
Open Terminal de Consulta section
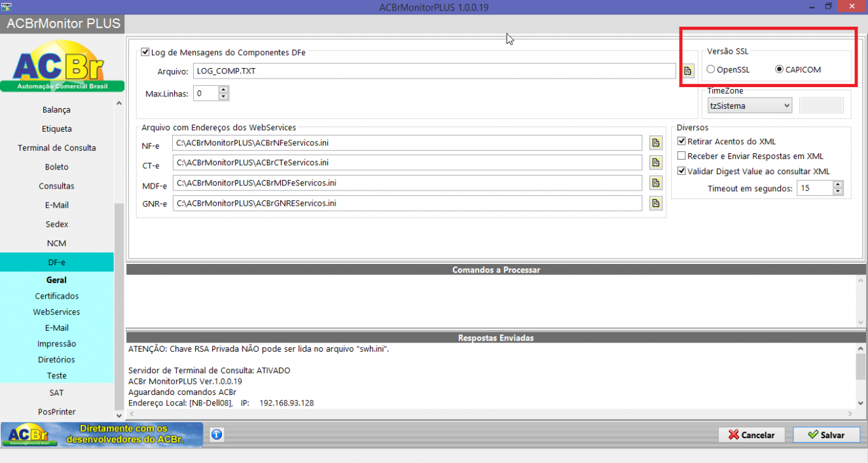tap(56, 147)
